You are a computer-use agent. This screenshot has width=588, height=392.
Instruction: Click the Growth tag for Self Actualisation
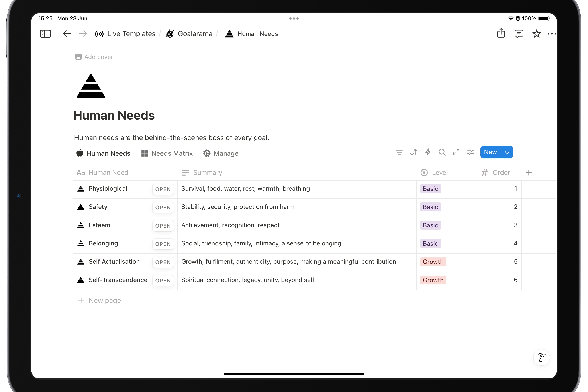[x=433, y=262]
